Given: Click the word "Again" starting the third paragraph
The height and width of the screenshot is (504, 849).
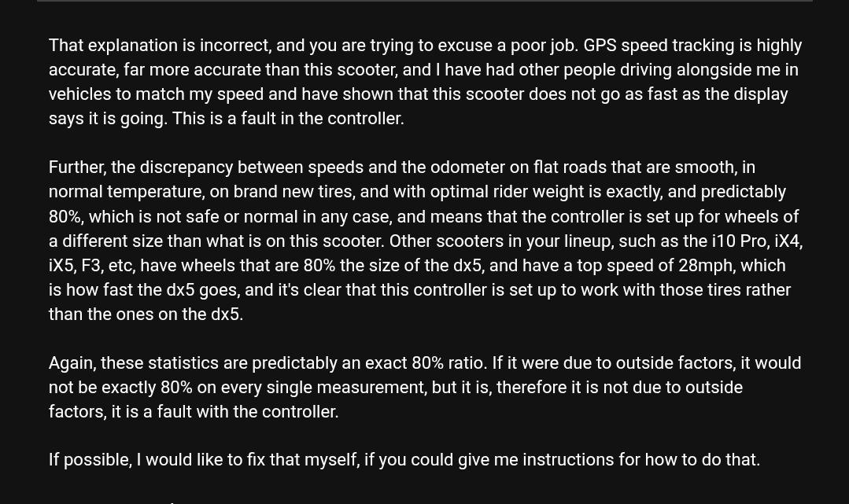Looking at the screenshot, I should coord(71,363).
